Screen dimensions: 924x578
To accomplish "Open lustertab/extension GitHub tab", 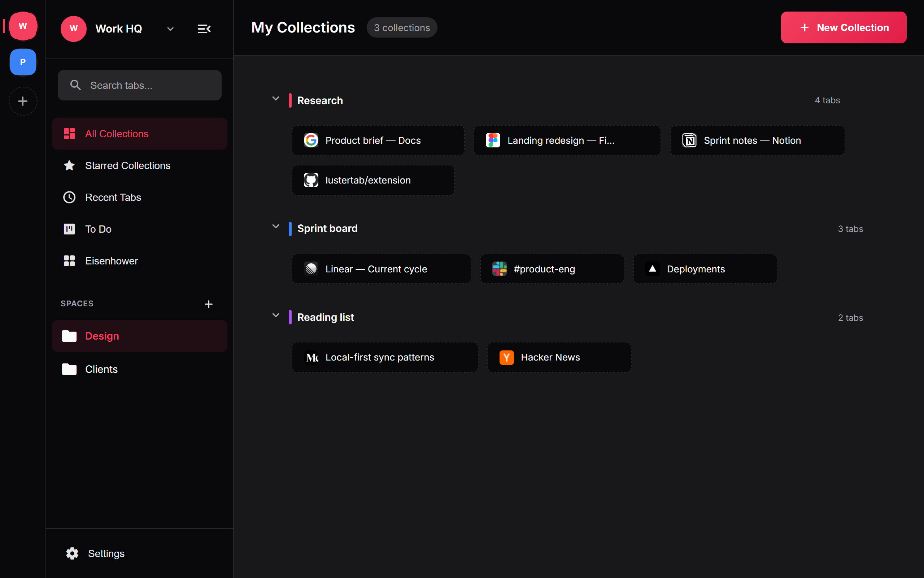I will (x=373, y=180).
